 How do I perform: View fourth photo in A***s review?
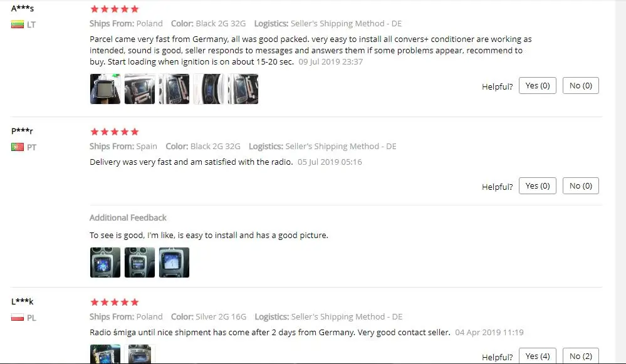click(209, 89)
